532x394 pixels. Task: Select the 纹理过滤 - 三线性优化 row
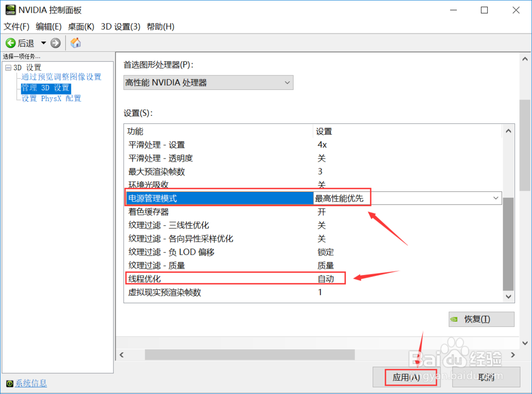312,225
